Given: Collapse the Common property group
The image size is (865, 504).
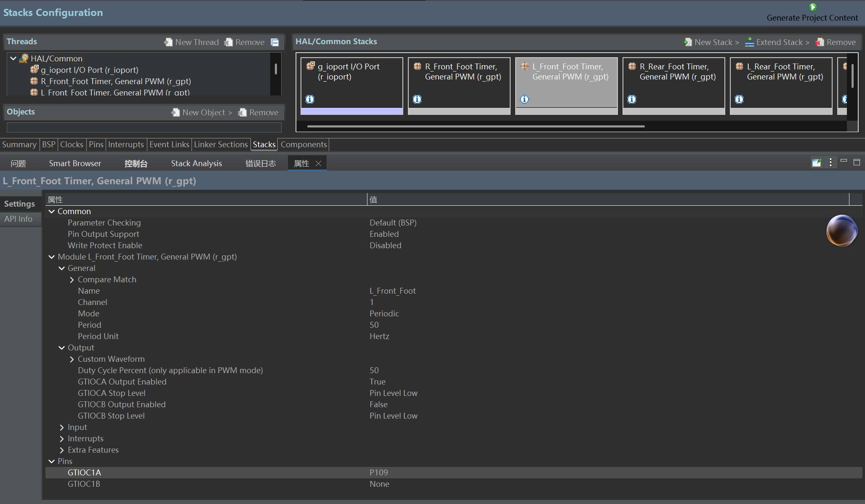Looking at the screenshot, I should click(52, 212).
